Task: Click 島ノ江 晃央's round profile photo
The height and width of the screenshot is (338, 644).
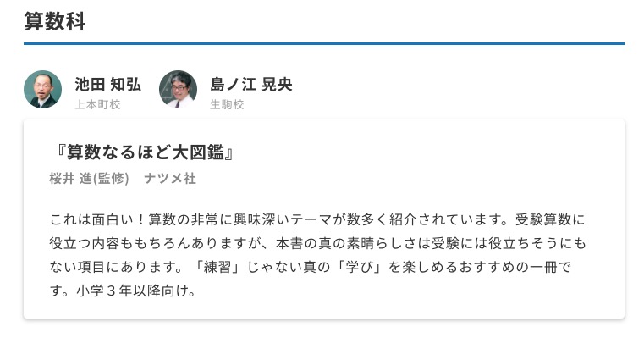Action: [178, 89]
